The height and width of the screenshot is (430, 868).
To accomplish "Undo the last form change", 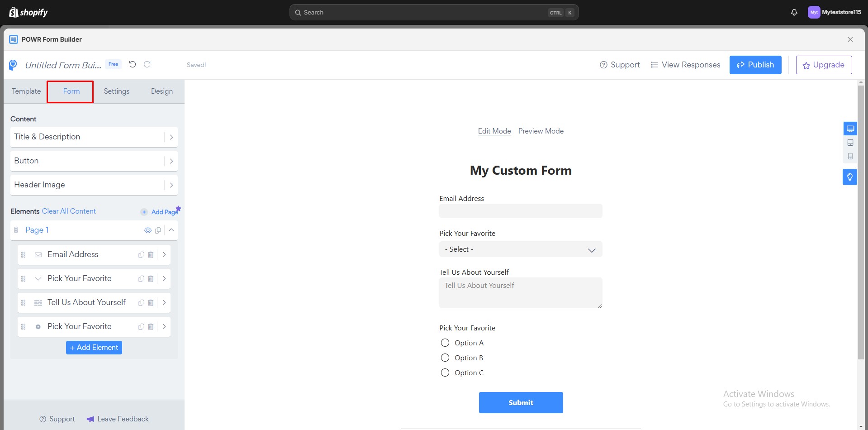I will (133, 64).
